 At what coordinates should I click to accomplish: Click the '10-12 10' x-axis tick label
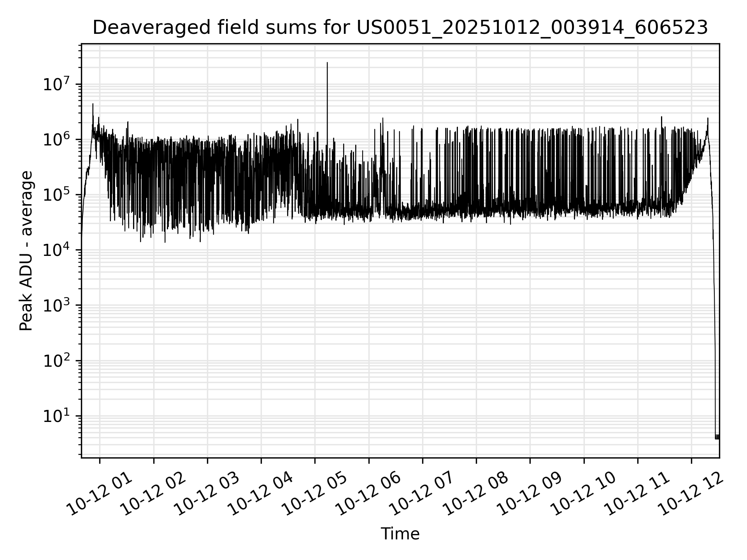pos(583,494)
